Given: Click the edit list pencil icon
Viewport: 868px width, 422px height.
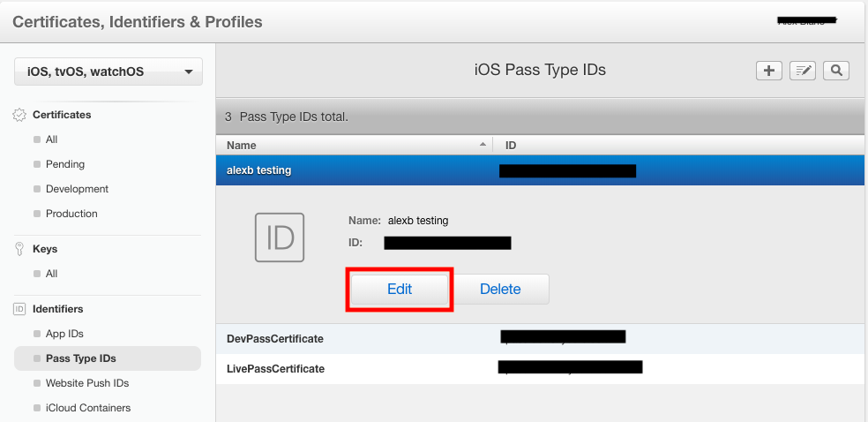Looking at the screenshot, I should 802,71.
